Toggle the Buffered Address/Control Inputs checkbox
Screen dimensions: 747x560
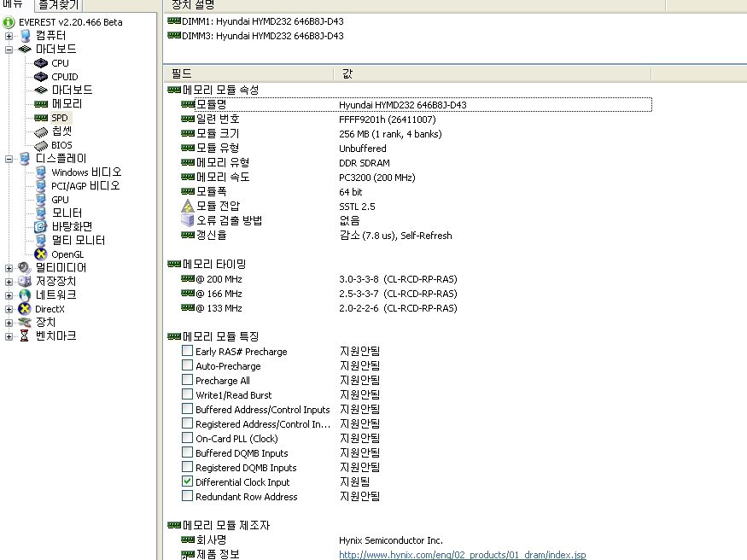(188, 409)
